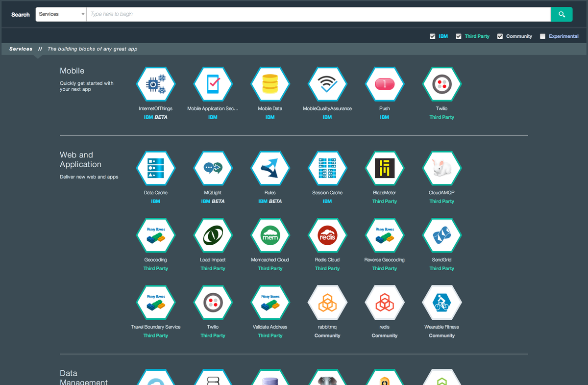Select Twilio icon in the Mobile section
The image size is (588, 385).
[442, 84]
